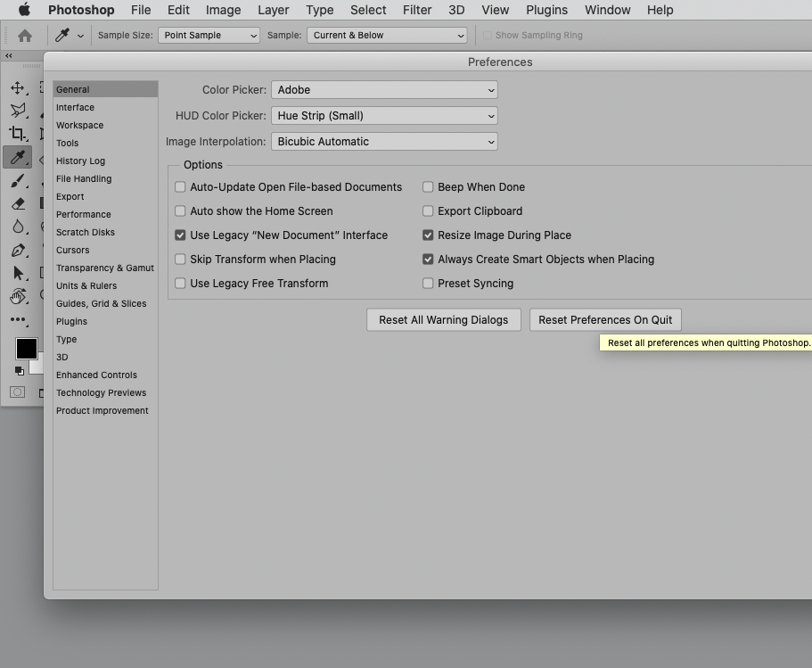Enable Export Clipboard checkbox

pos(428,210)
